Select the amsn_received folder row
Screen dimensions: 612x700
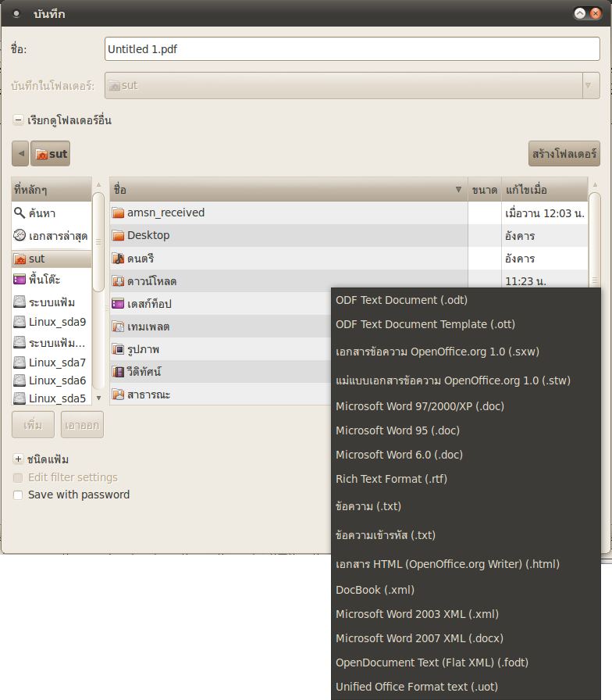[x=348, y=212]
